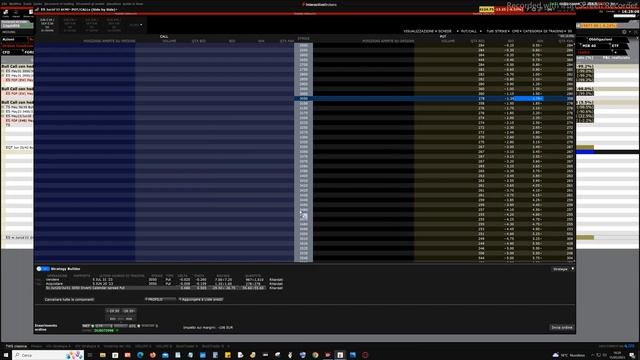Screen dimensions: 640x360
Task: Click the Acquistare leg row in Strategy Builder
Action: [x=164, y=284]
